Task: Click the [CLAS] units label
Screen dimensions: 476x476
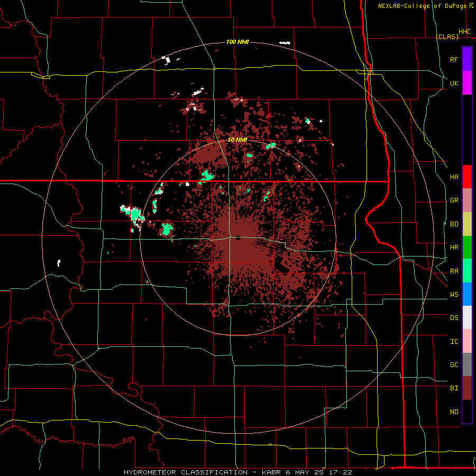Action: 447,36
